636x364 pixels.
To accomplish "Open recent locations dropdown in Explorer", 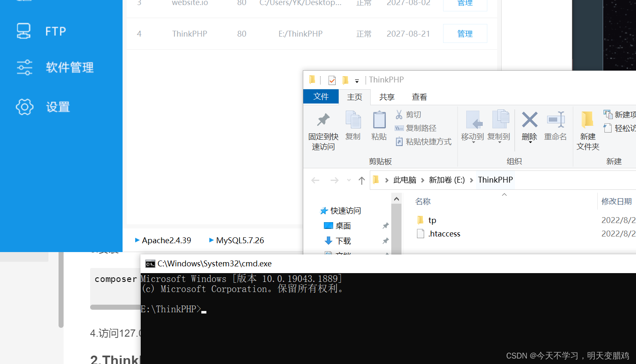I will pos(349,181).
